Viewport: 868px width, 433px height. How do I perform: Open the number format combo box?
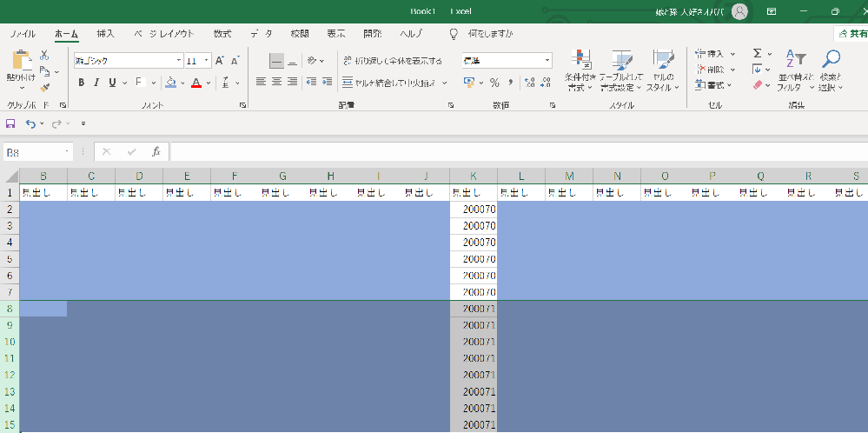pos(507,60)
